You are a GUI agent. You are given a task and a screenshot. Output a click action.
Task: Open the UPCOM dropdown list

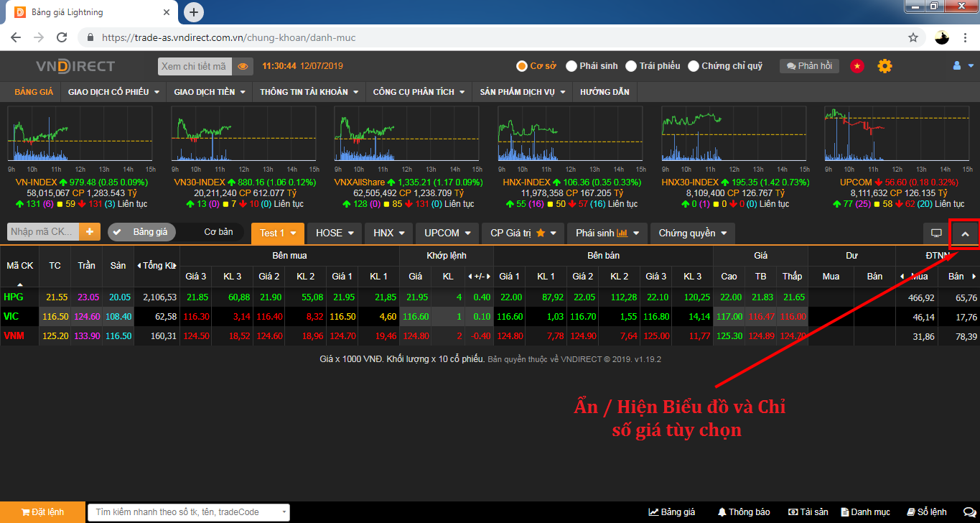447,233
